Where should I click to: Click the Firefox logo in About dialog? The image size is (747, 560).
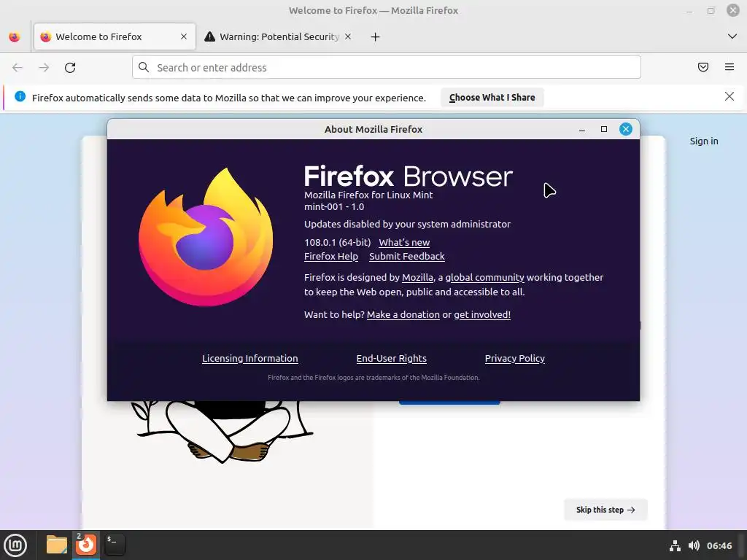coord(206,237)
